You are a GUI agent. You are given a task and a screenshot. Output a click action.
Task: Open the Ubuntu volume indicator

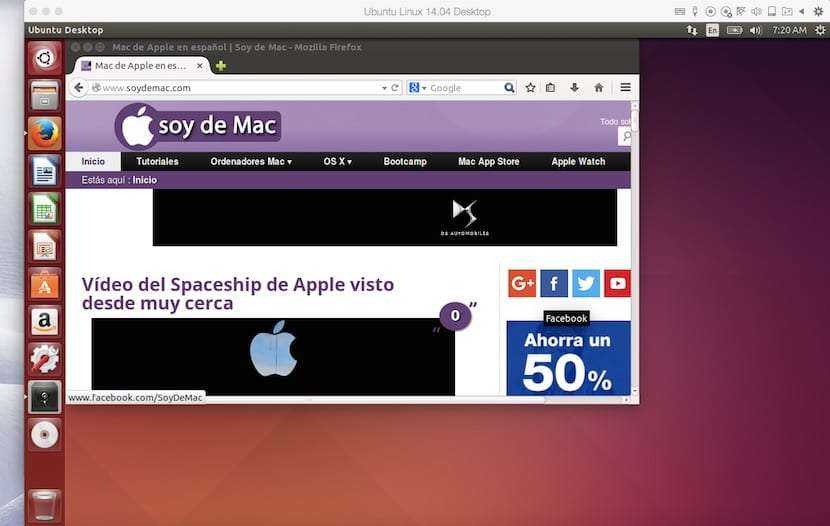pyautogui.click(x=755, y=31)
